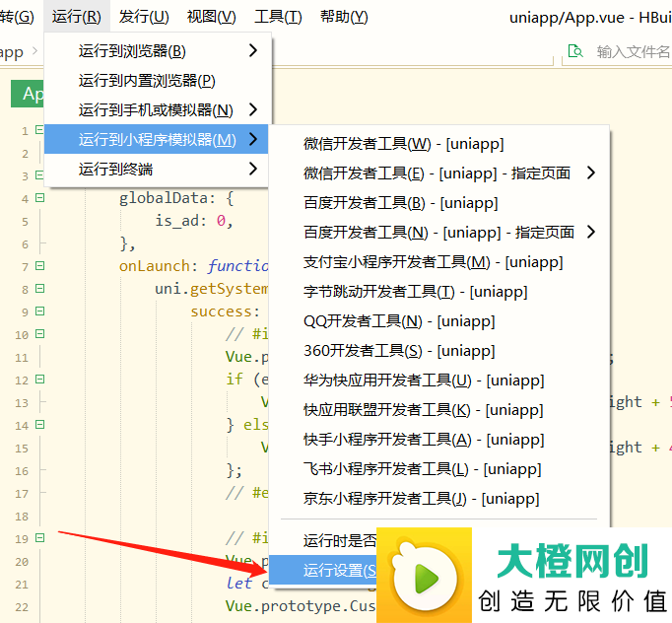Viewport: 672px width, 623px height.
Task: Open the 工具(T) menu
Action: (278, 17)
